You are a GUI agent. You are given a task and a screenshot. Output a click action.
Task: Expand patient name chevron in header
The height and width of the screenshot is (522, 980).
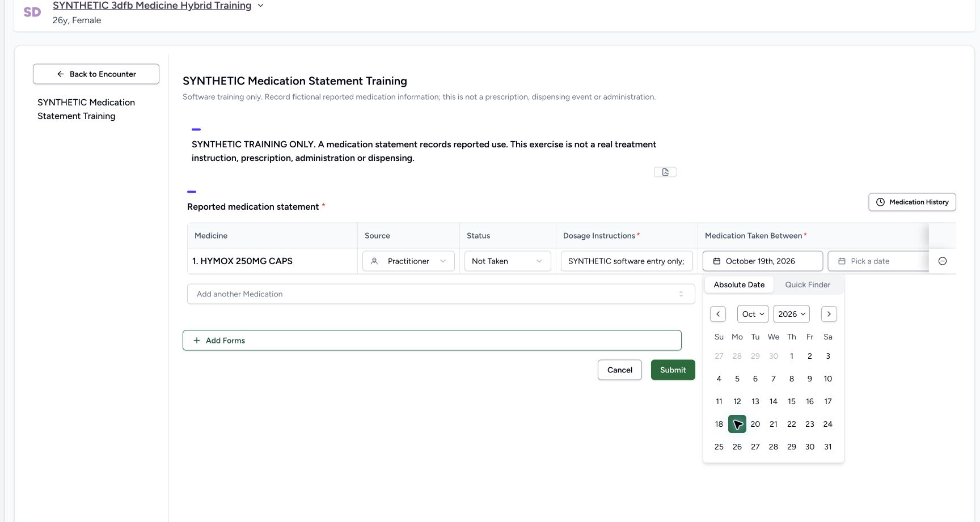pyautogui.click(x=261, y=6)
